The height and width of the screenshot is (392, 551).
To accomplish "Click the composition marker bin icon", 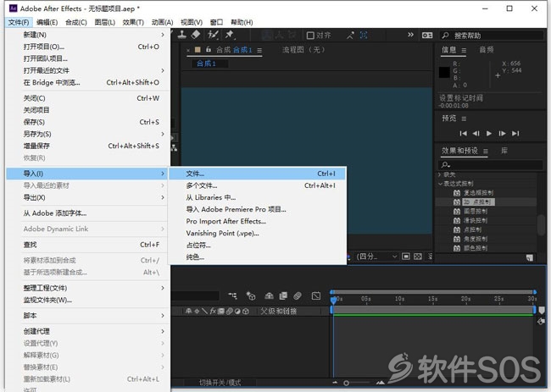I will pyautogui.click(x=542, y=310).
